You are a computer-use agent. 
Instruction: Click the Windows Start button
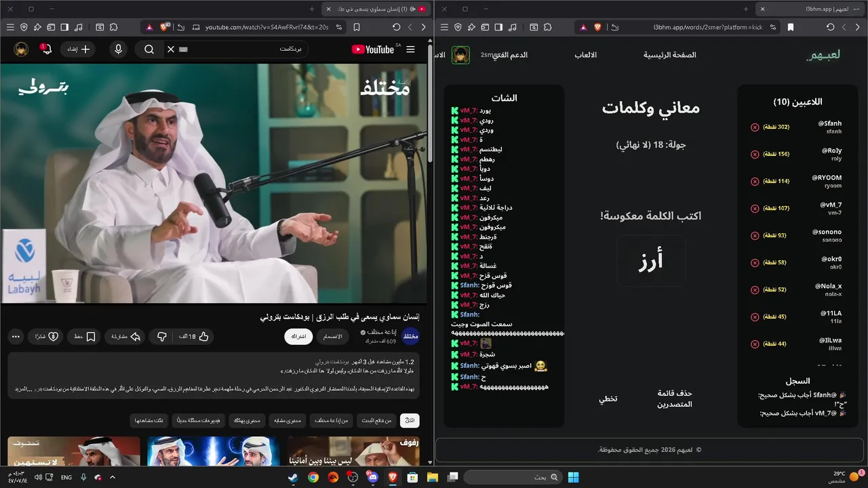pos(574,477)
